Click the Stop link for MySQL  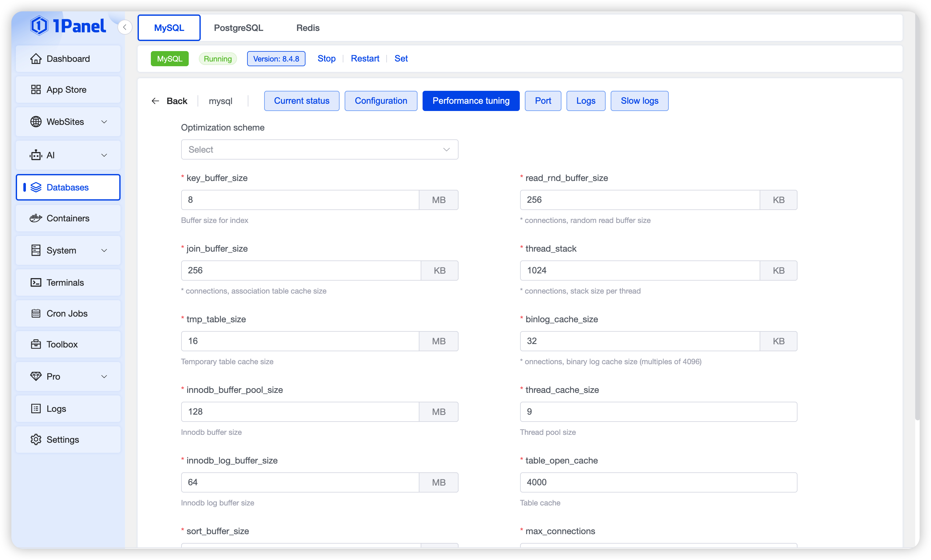coord(326,58)
